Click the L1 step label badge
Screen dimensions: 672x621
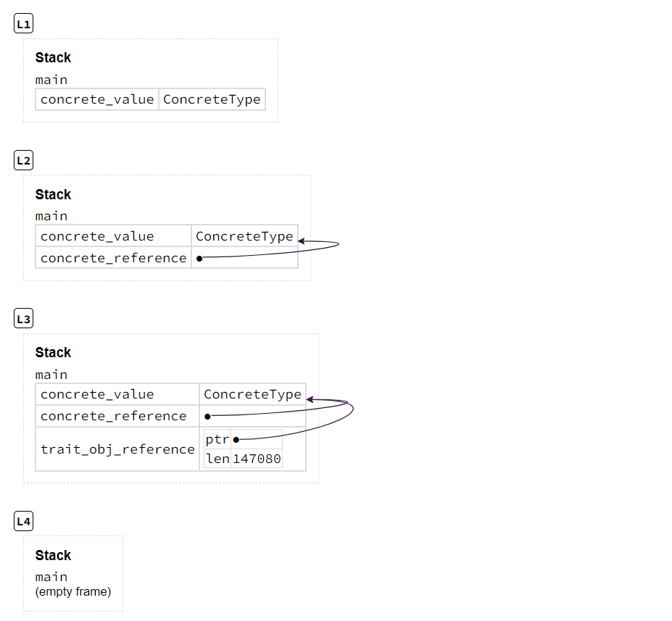(24, 24)
